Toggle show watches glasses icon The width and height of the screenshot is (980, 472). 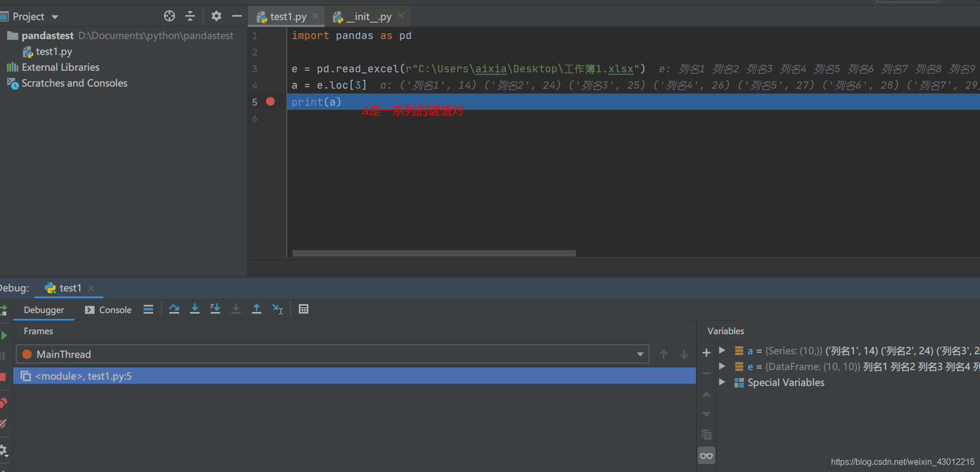click(x=706, y=456)
